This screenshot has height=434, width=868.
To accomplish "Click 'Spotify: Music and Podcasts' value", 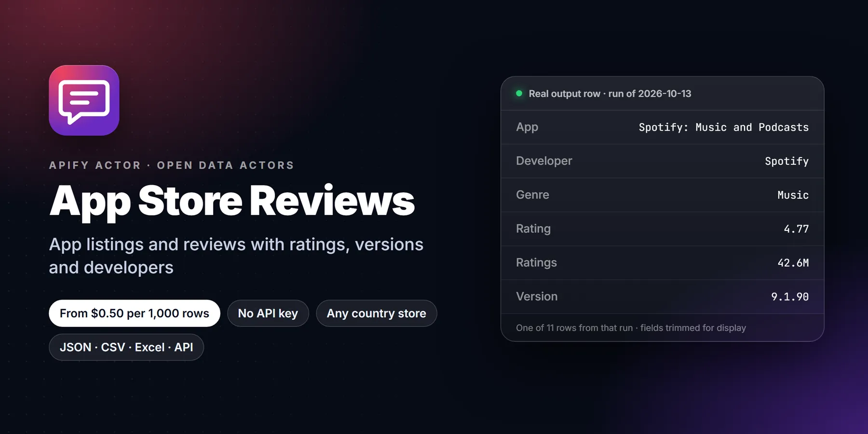I will [724, 127].
